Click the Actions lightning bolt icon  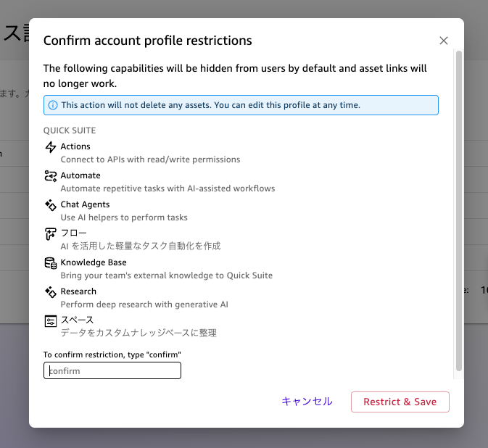point(50,147)
